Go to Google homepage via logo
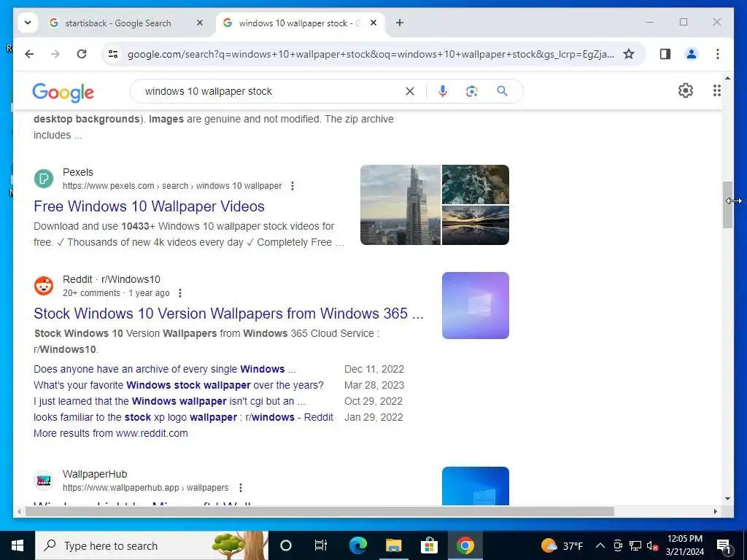 [x=63, y=92]
